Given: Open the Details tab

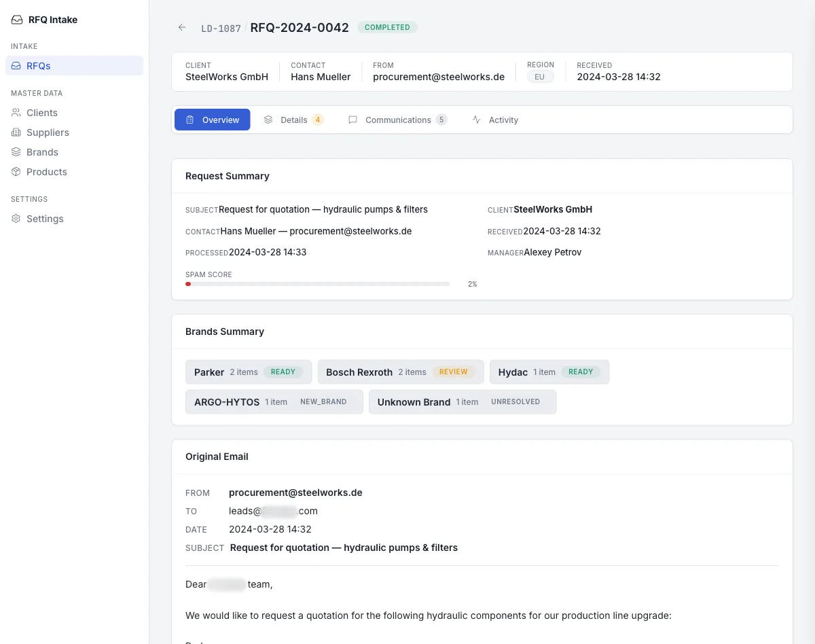Looking at the screenshot, I should click(293, 120).
